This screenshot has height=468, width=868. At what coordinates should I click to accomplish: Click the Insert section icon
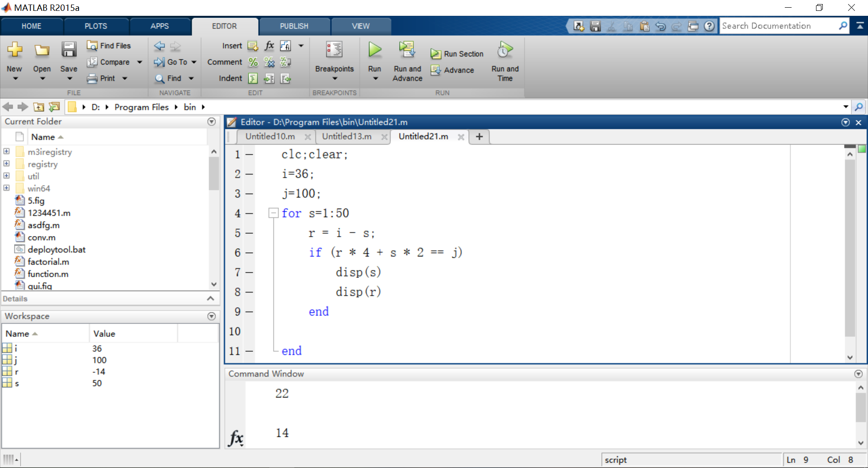tap(253, 46)
